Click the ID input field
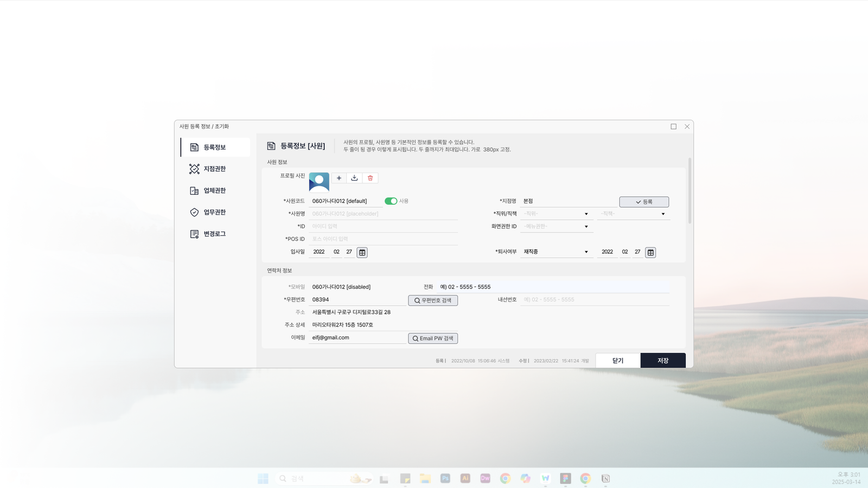868x488 pixels. (x=384, y=227)
